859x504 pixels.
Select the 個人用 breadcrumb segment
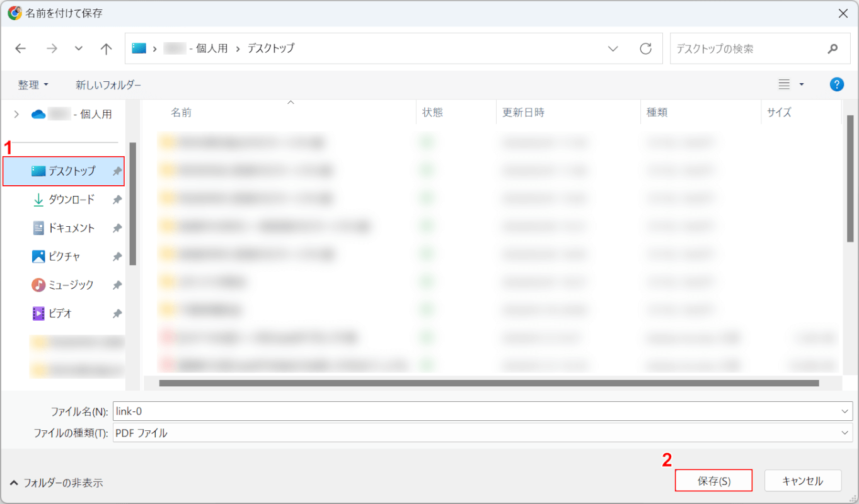pos(212,48)
